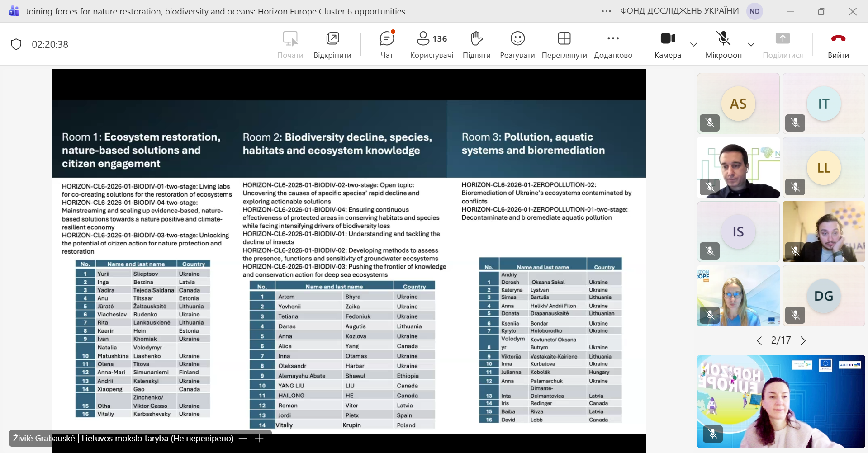The height and width of the screenshot is (453, 868).
Task: Unmute the Мікрофон microphone
Action: click(x=723, y=44)
